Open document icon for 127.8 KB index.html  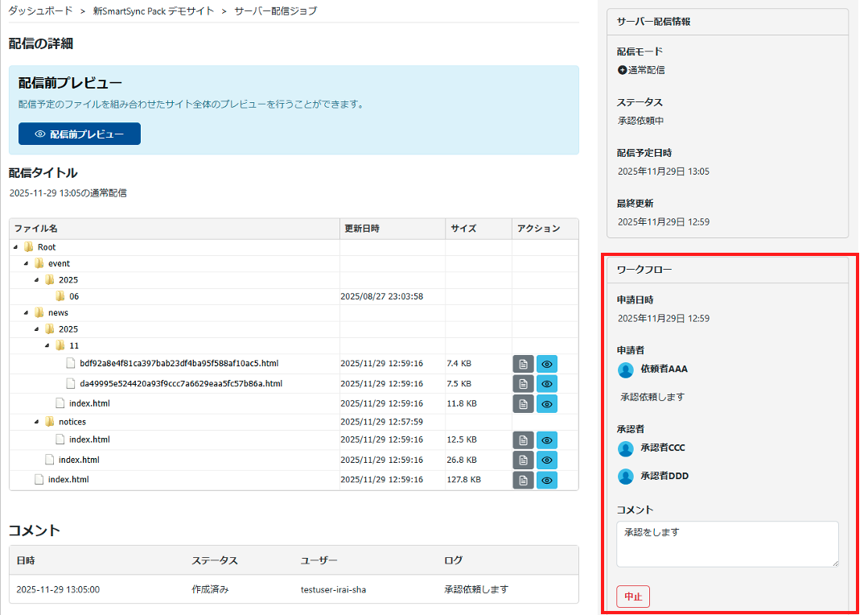(x=523, y=480)
